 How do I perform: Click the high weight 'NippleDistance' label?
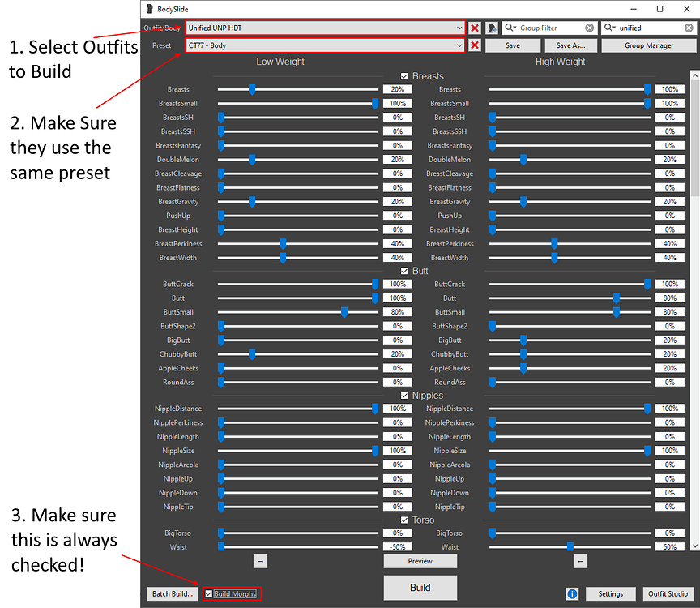[450, 409]
